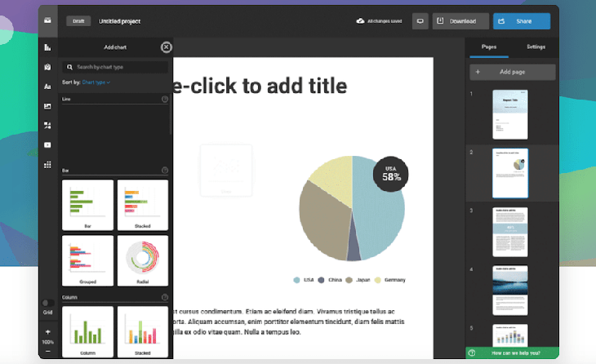This screenshot has width=596, height=364.
Task: Select the Stacked column chart thumbnail
Action: click(143, 331)
